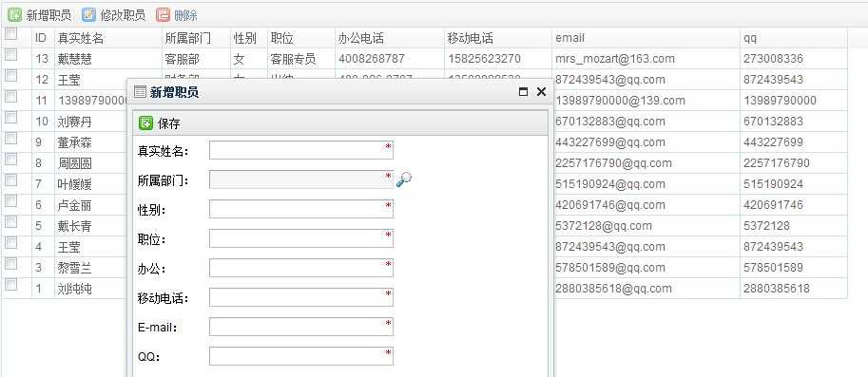This screenshot has height=377, width=868.
Task: Focus the 办公 phone input field
Action: [x=301, y=268]
